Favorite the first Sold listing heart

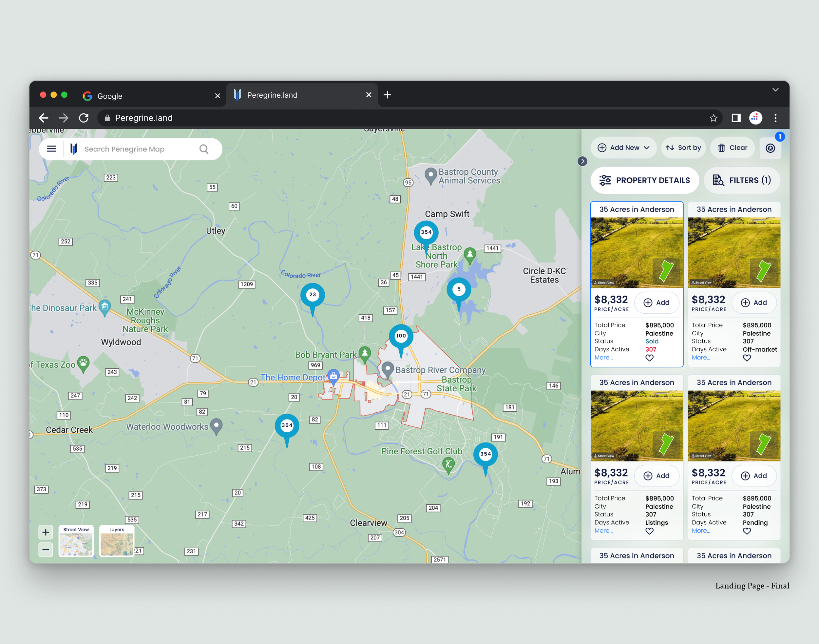tap(649, 358)
